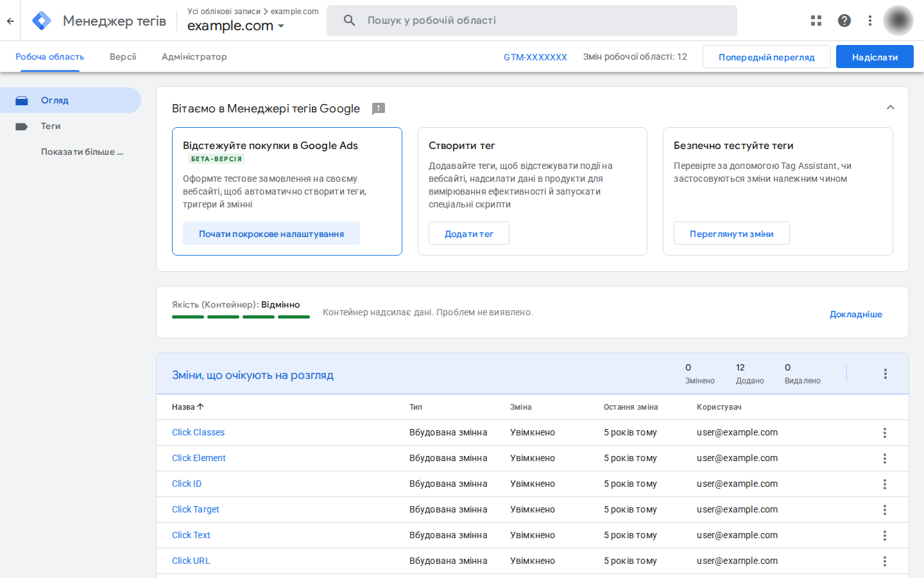Switch to the Версії tab
Image resolution: width=924 pixels, height=578 pixels.
point(123,57)
